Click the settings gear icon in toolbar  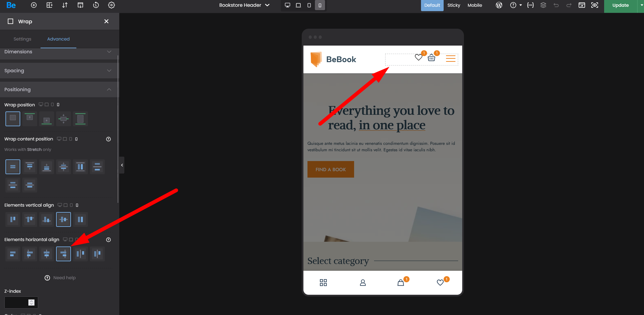click(112, 5)
